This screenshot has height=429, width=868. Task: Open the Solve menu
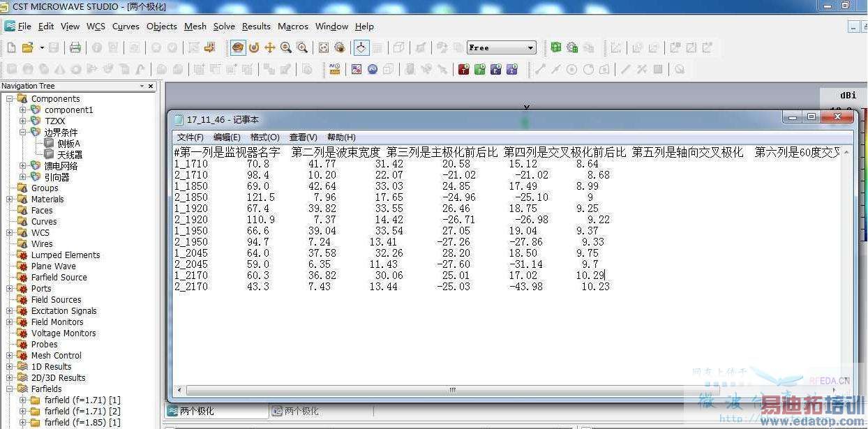point(224,27)
